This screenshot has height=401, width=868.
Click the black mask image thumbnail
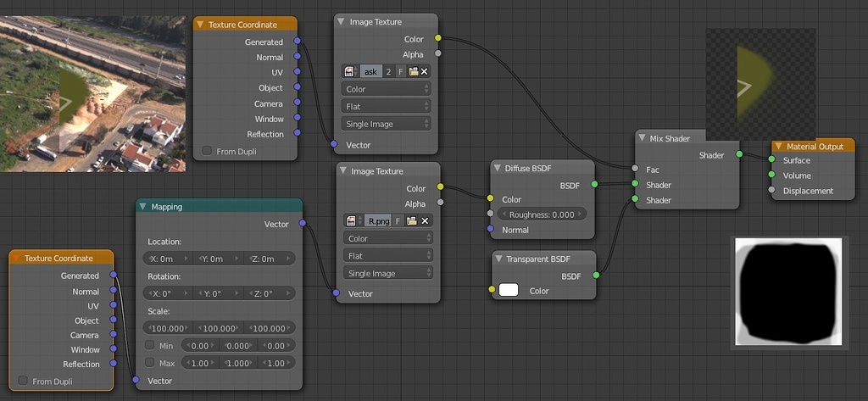pos(789,292)
